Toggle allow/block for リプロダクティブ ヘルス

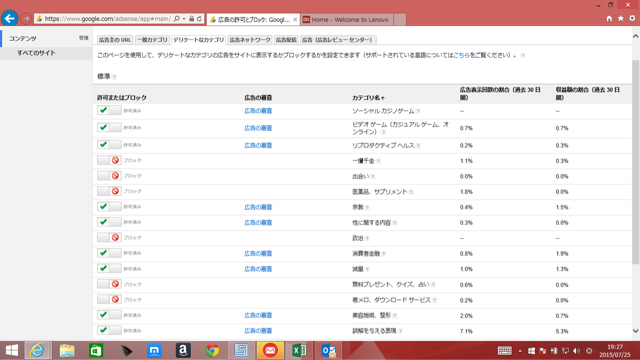coord(109,144)
